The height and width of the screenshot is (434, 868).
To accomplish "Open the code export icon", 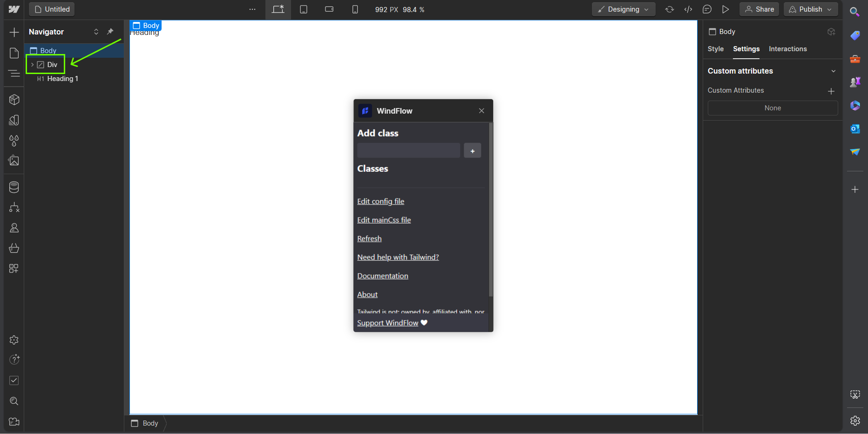I will (x=688, y=9).
